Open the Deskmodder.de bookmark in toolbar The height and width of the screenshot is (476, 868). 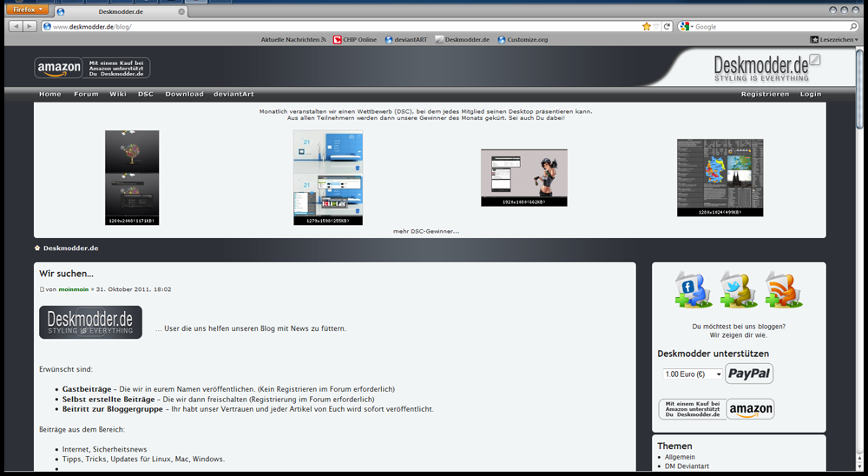(463, 40)
